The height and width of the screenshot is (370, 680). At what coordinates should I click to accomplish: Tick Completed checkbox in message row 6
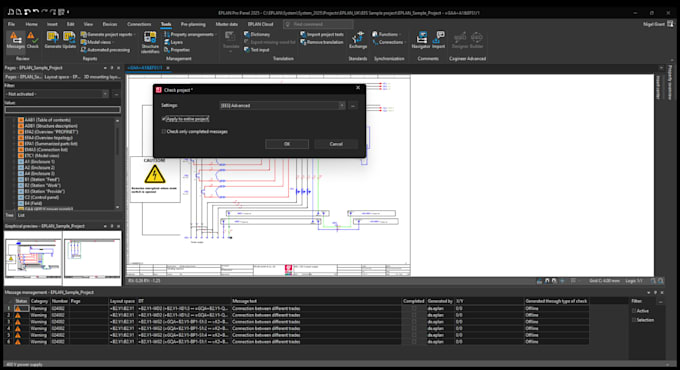click(x=414, y=342)
